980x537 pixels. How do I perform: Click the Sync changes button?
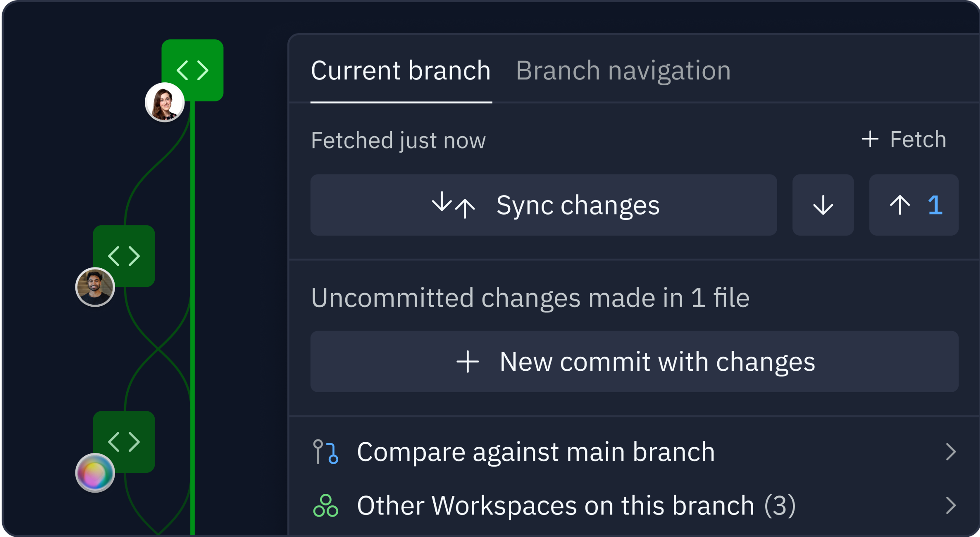(544, 205)
